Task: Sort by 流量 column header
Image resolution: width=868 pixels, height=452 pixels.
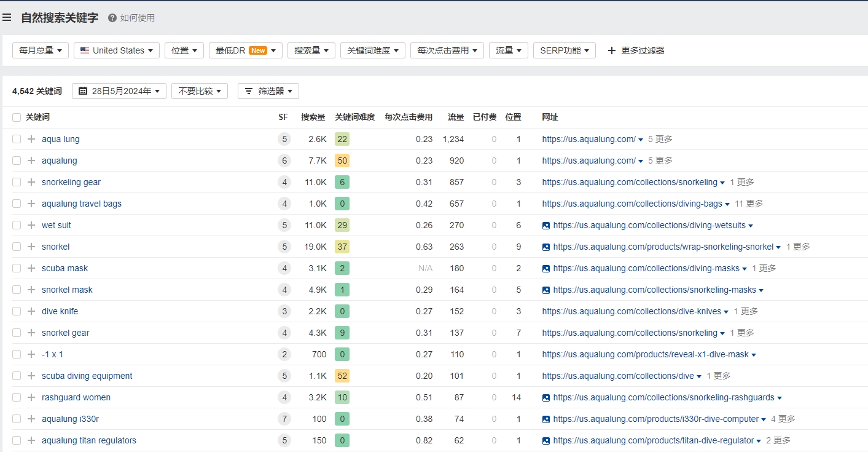Action: [x=456, y=117]
